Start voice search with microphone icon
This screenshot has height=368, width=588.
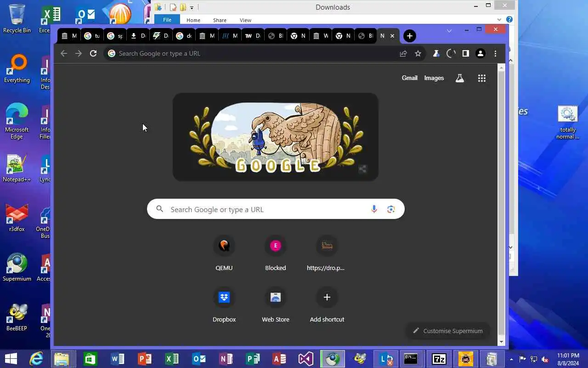pyautogui.click(x=374, y=209)
